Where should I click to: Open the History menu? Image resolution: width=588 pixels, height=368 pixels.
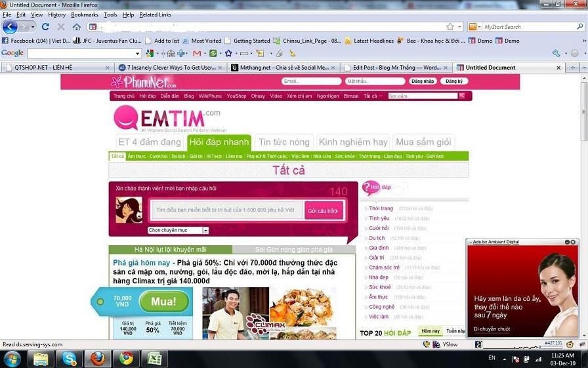click(56, 14)
